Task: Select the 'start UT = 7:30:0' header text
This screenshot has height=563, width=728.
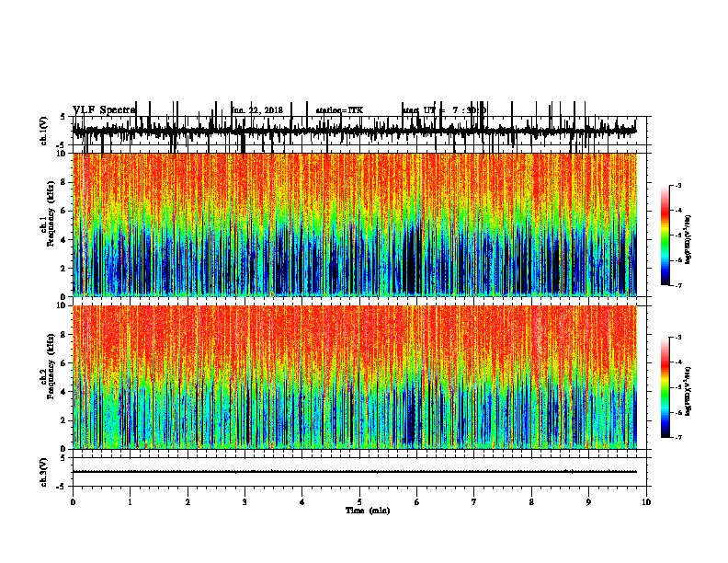Action: (x=444, y=110)
